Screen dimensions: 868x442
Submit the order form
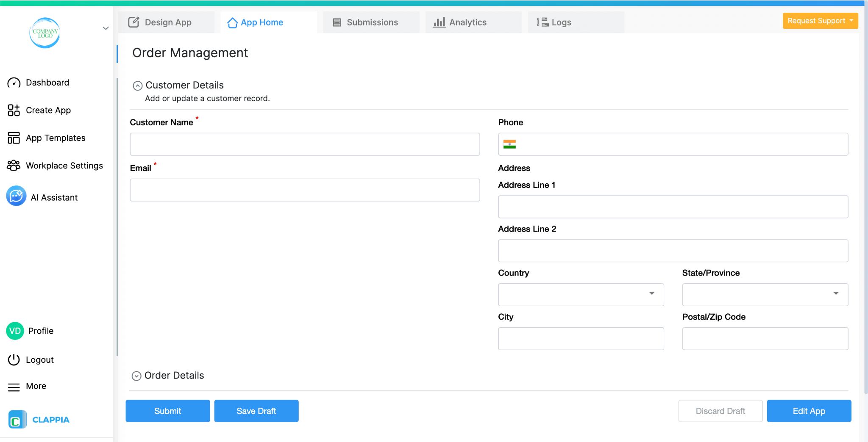pos(167,411)
